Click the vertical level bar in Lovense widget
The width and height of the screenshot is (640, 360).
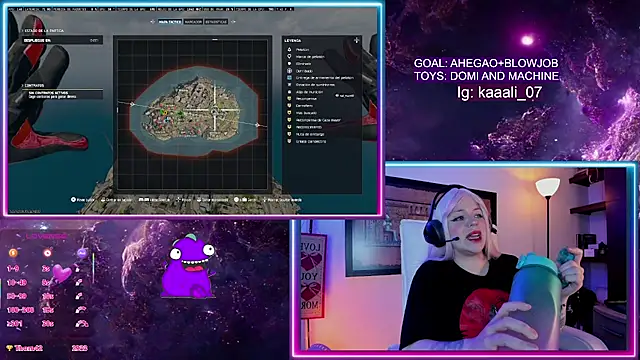coord(93,268)
